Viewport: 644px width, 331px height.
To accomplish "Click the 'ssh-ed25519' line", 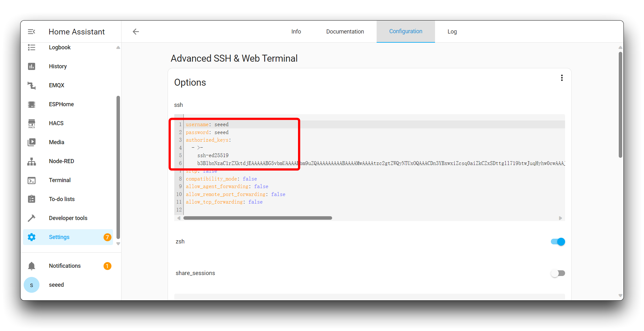I will point(213,156).
